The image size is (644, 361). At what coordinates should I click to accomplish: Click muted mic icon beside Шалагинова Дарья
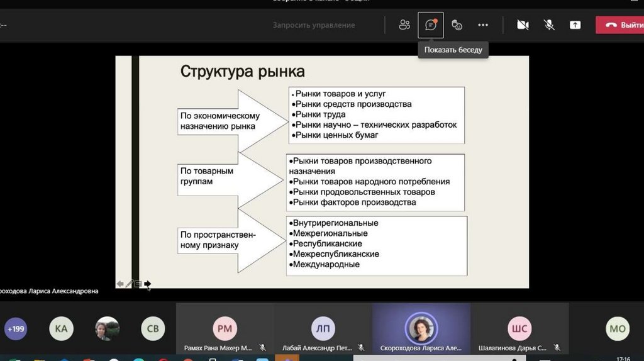coord(557,347)
